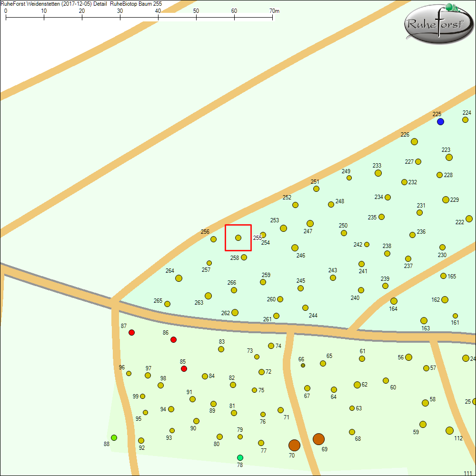
Task: Click the light green tree marker 88
Action: coord(114,437)
